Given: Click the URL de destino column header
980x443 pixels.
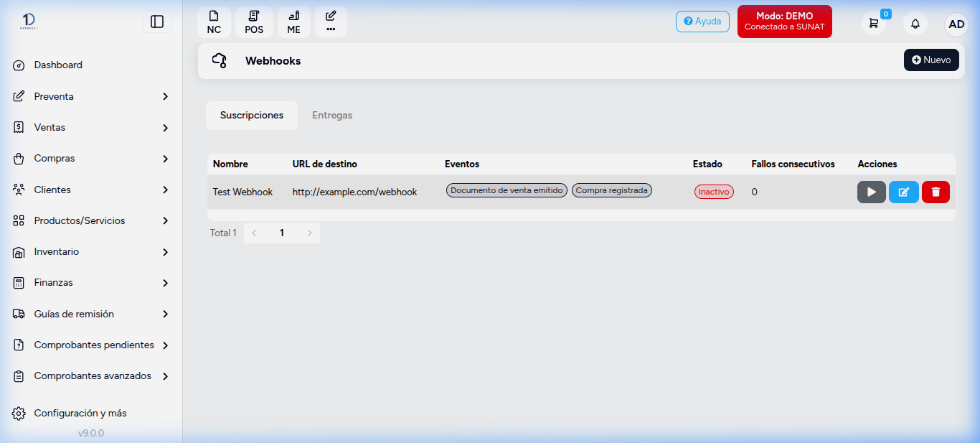Looking at the screenshot, I should [325, 164].
